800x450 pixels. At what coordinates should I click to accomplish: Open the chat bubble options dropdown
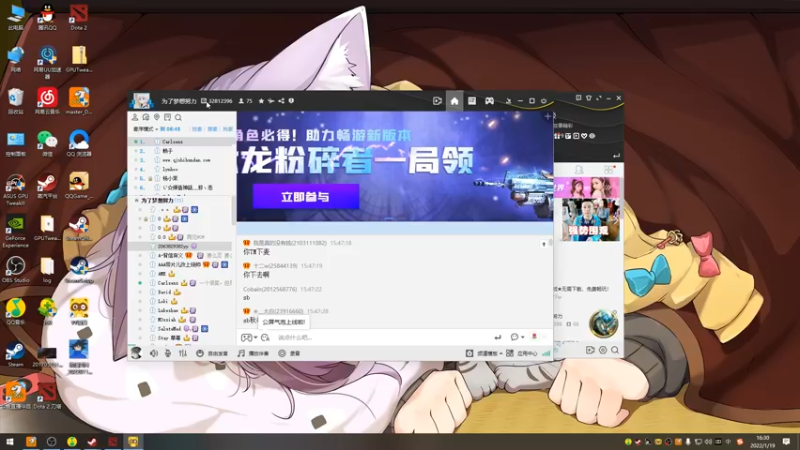[517, 337]
